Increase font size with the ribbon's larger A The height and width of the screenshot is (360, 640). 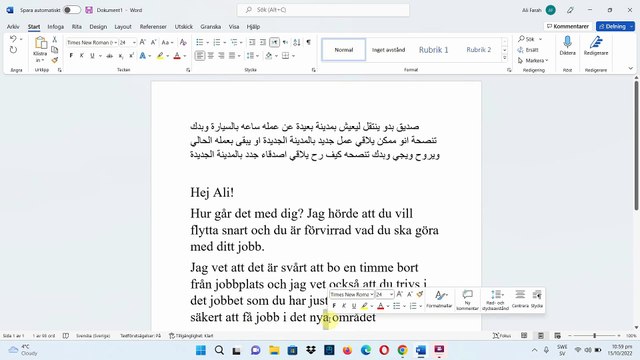(x=142, y=42)
